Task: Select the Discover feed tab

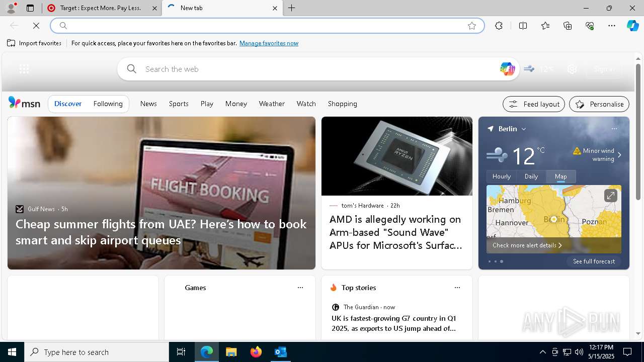Action: pyautogui.click(x=68, y=104)
